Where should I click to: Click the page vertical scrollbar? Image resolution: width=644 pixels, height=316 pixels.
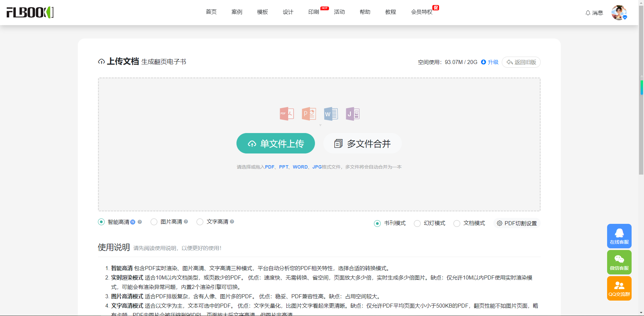click(x=641, y=134)
